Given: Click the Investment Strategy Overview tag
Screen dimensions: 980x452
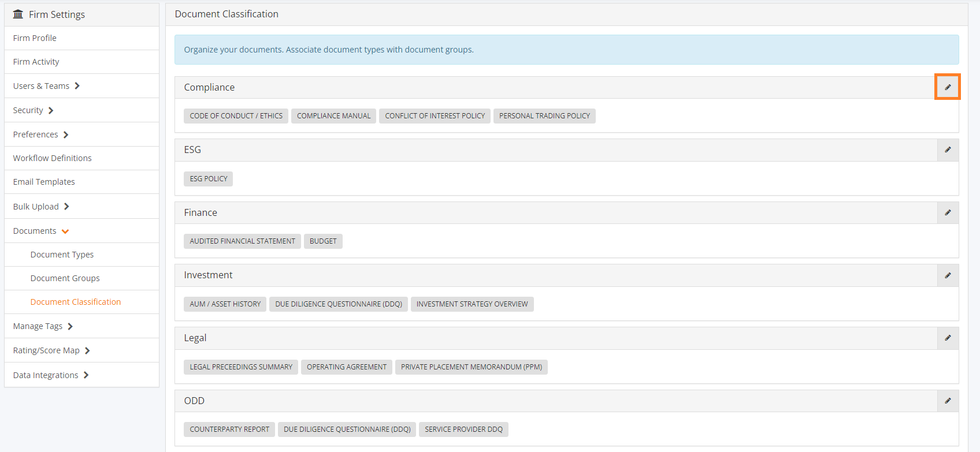Looking at the screenshot, I should 472,304.
